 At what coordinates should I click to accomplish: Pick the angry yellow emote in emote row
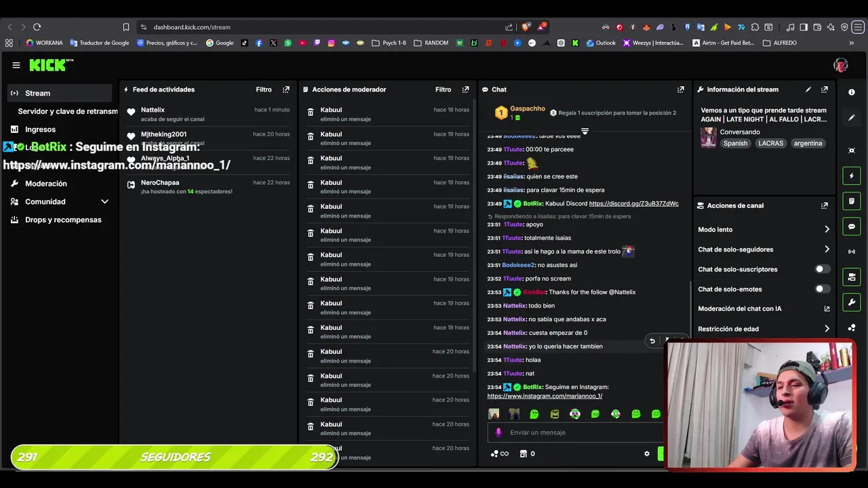click(x=555, y=413)
